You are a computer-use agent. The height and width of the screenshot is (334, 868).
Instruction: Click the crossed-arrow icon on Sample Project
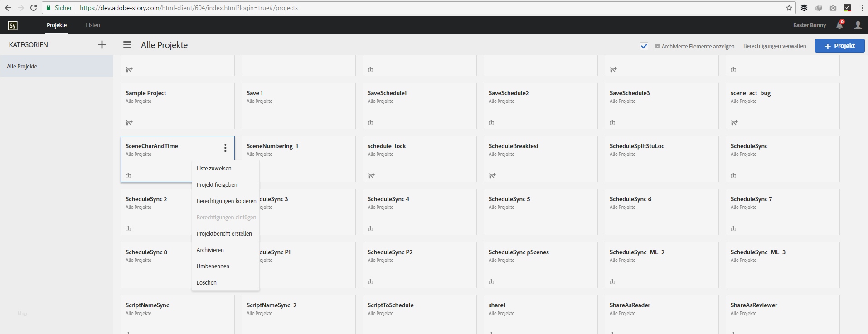point(129,122)
